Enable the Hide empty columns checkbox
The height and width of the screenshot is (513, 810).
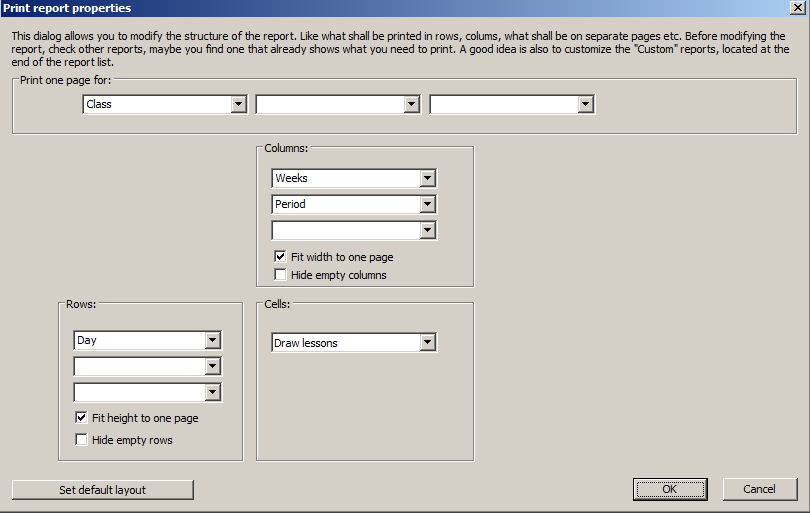pos(281,275)
